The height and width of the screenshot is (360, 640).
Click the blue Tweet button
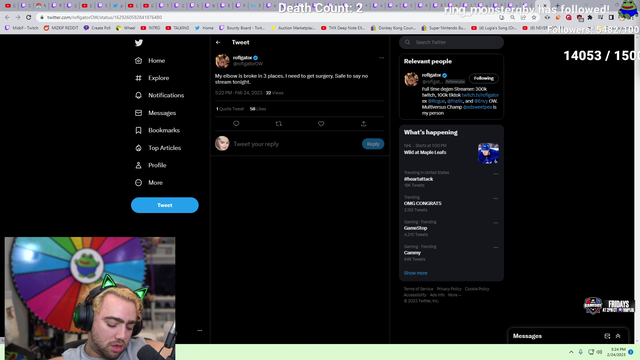pyautogui.click(x=164, y=205)
